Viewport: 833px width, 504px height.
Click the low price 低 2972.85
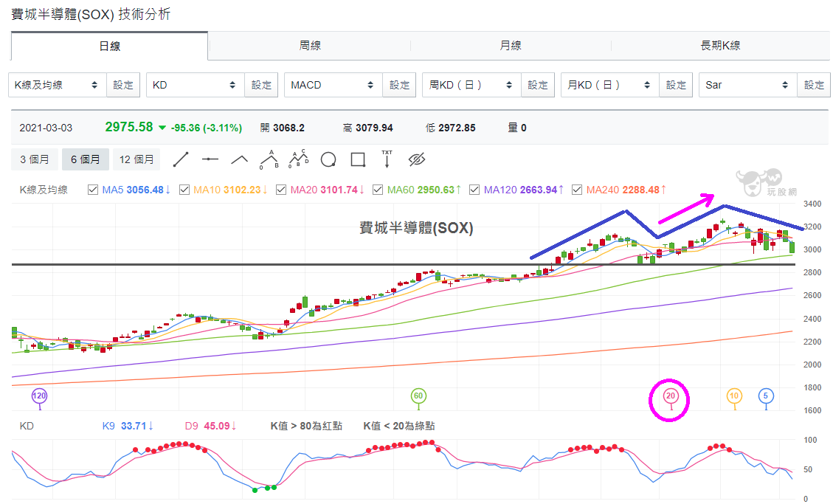coord(451,128)
